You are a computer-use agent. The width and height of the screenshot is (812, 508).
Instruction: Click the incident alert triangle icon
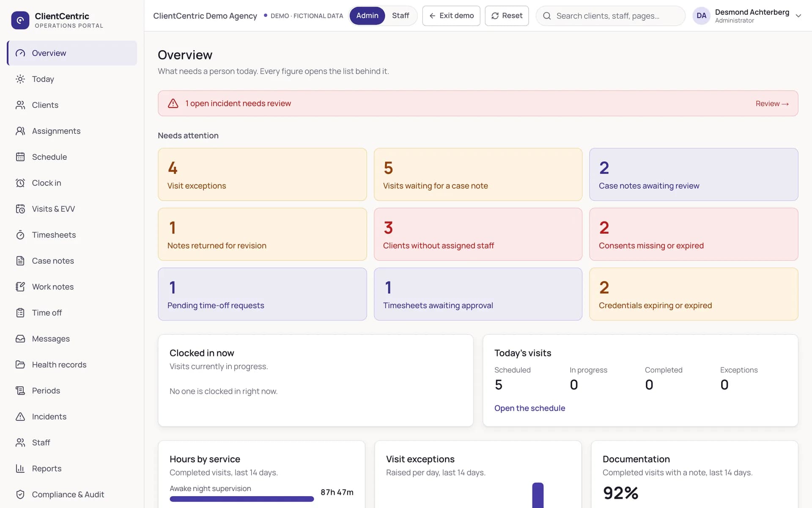point(173,103)
